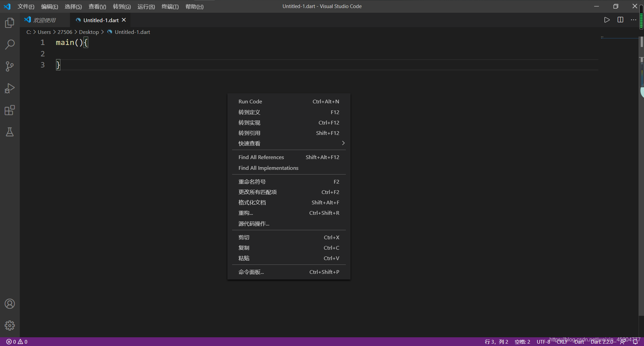Open the Accounts icon in activity bar
Image resolution: width=644 pixels, height=346 pixels.
tap(10, 304)
